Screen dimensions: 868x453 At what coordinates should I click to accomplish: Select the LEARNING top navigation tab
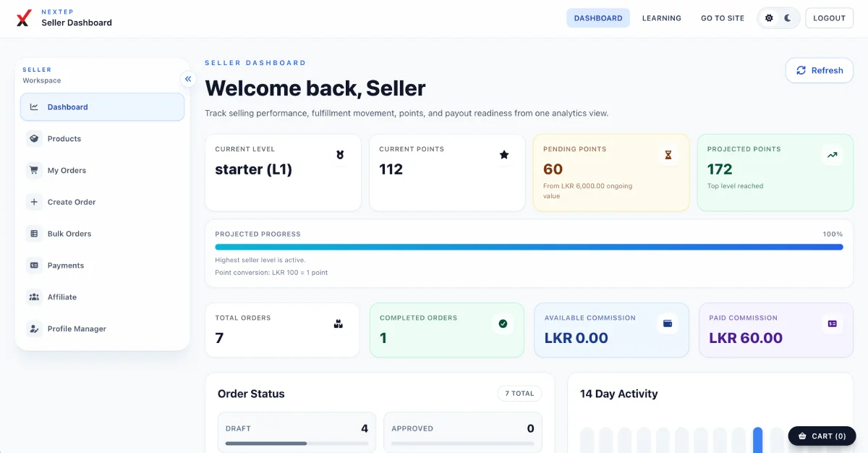pyautogui.click(x=662, y=18)
